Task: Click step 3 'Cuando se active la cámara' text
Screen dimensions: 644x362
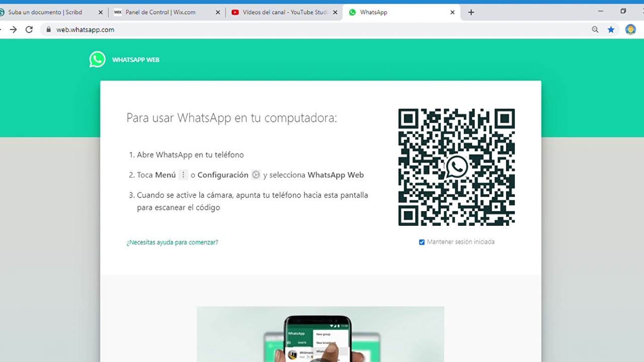Action: tap(253, 201)
